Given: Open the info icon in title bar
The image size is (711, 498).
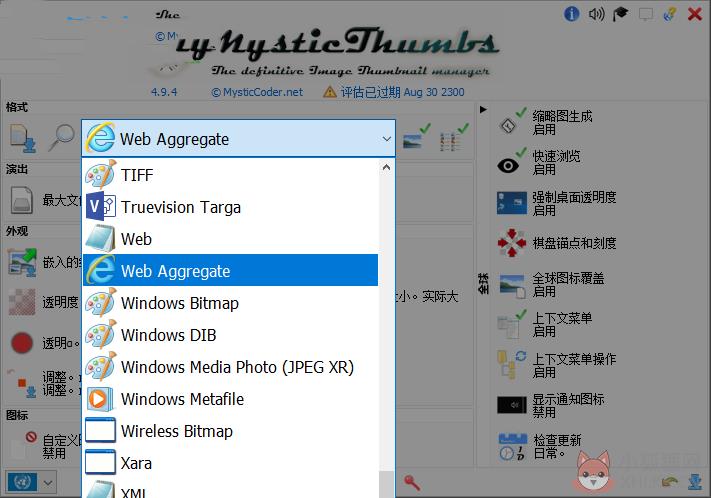Looking at the screenshot, I should tap(571, 14).
